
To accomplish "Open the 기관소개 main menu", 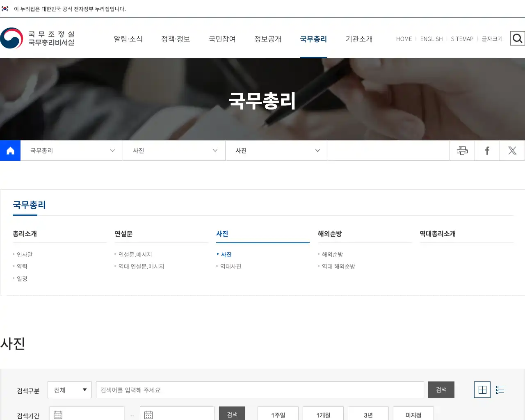I will tap(359, 39).
